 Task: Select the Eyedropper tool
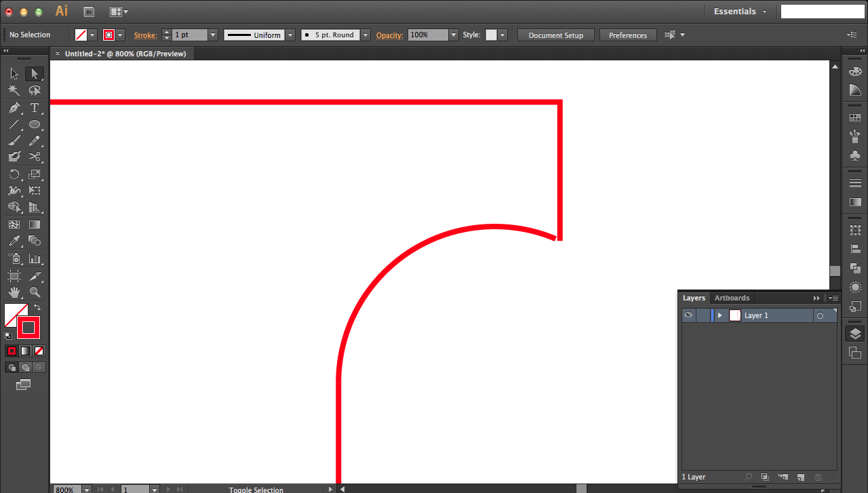click(14, 241)
